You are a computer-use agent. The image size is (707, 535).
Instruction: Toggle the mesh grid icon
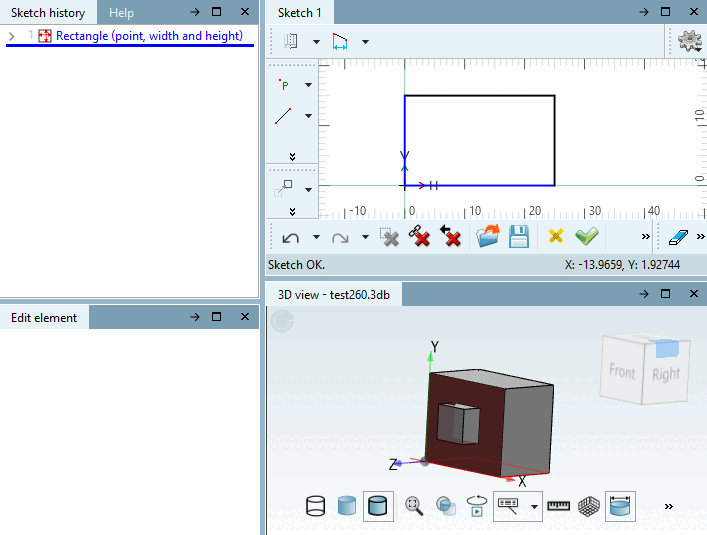[589, 506]
